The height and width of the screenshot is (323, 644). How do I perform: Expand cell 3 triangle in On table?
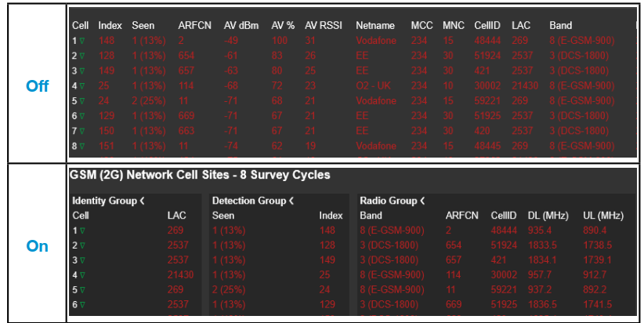point(82,260)
